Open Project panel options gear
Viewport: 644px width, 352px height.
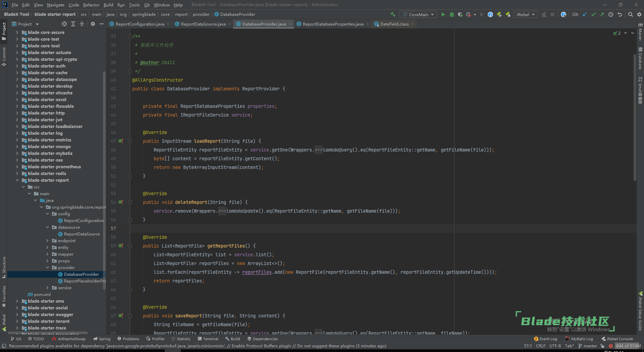[x=93, y=24]
